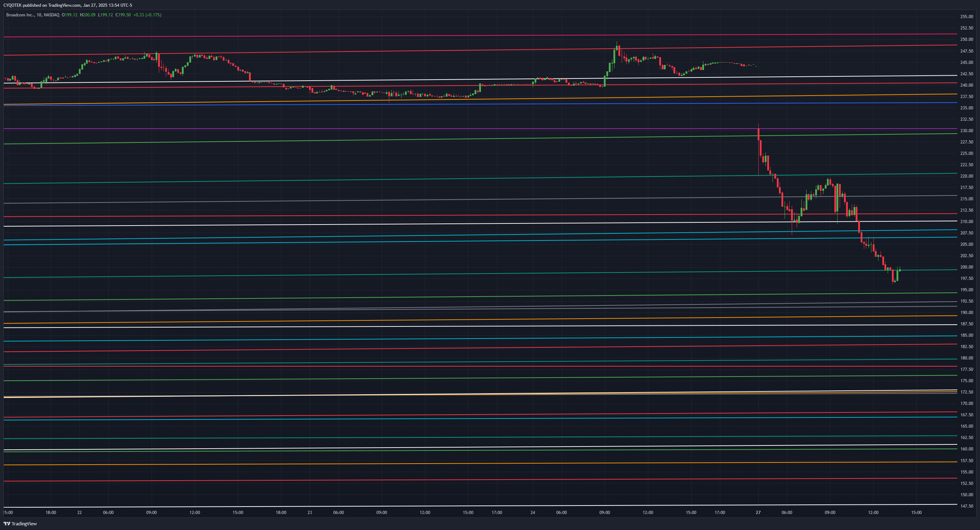
Task: Click the low value 'L199.12'
Action: tap(105, 15)
